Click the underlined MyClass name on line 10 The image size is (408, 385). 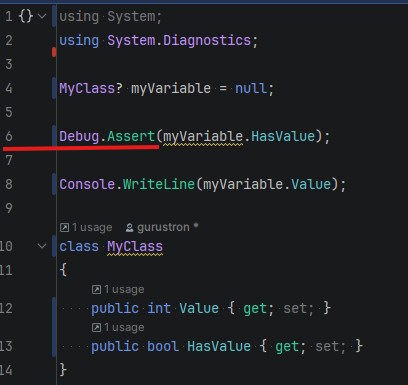click(x=135, y=247)
